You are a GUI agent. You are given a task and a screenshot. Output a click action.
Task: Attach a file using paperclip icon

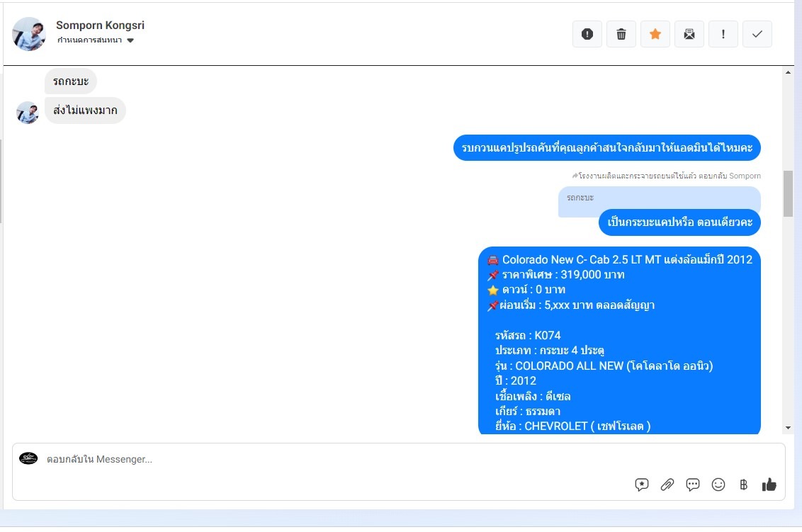(x=667, y=485)
